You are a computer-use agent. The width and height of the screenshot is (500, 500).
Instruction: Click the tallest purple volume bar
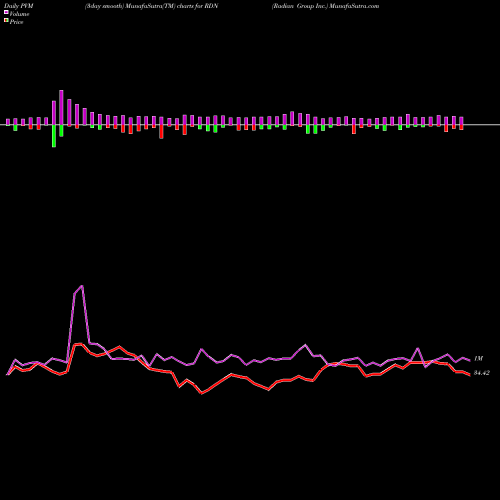pyautogui.click(x=61, y=107)
